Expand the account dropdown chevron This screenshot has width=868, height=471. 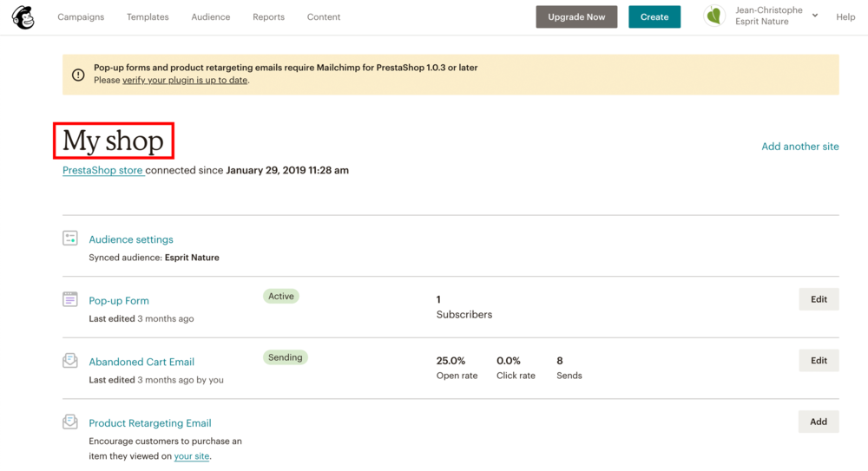point(815,16)
